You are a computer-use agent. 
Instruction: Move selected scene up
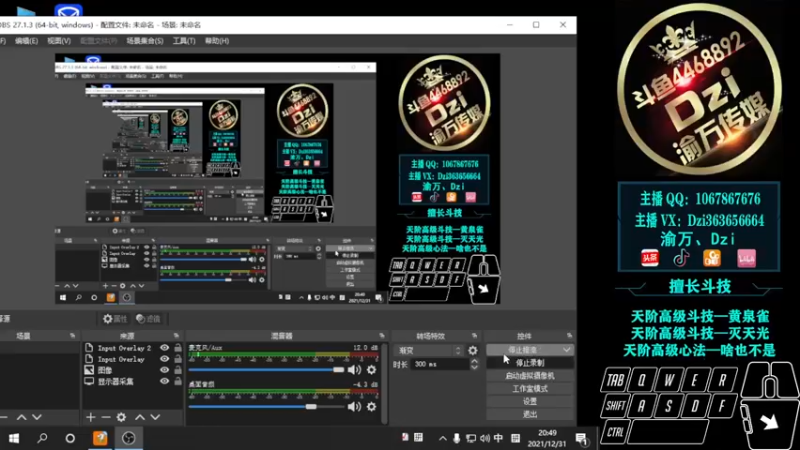click(x=21, y=417)
